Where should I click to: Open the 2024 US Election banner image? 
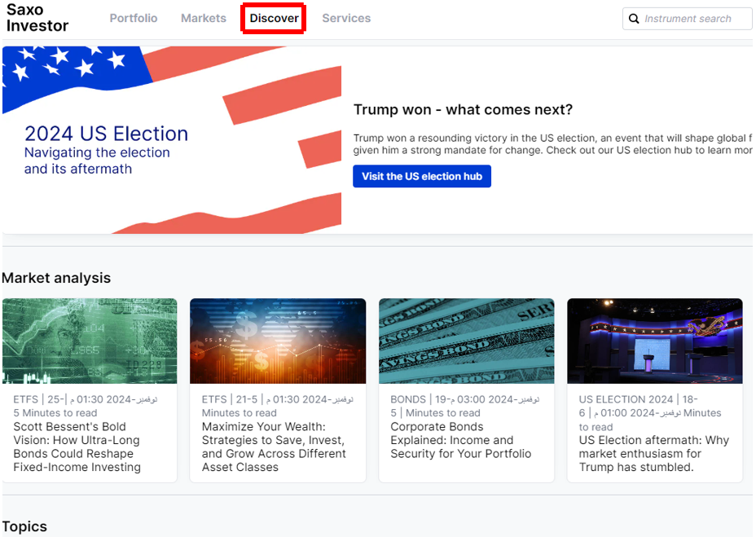pos(172,140)
